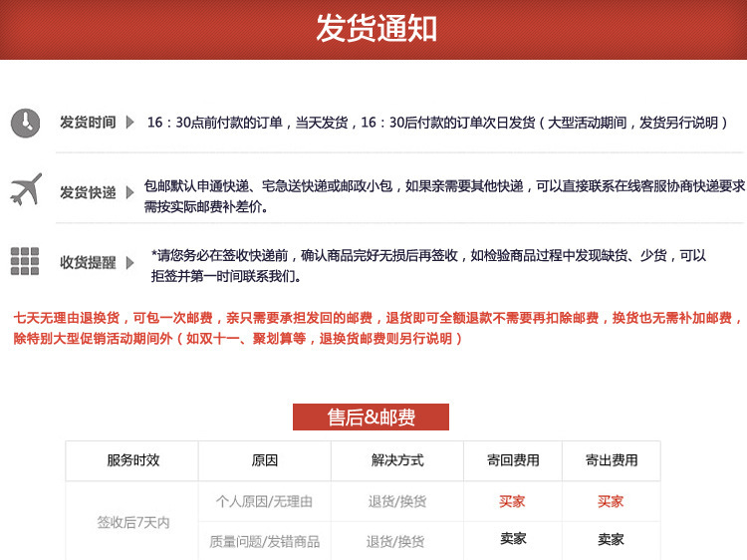Expand the arrow next to 发货快递
747x560 pixels.
pos(129,192)
